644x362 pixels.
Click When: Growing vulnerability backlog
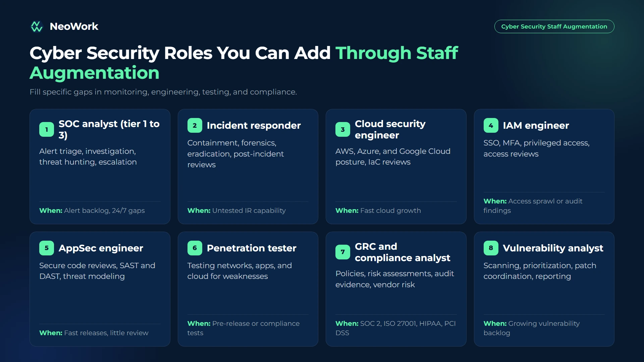pos(531,328)
